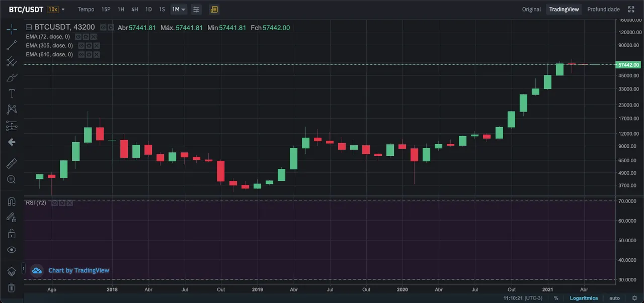Expand the 1M timeframe dropdown
The height and width of the screenshot is (303, 644).
point(183,10)
